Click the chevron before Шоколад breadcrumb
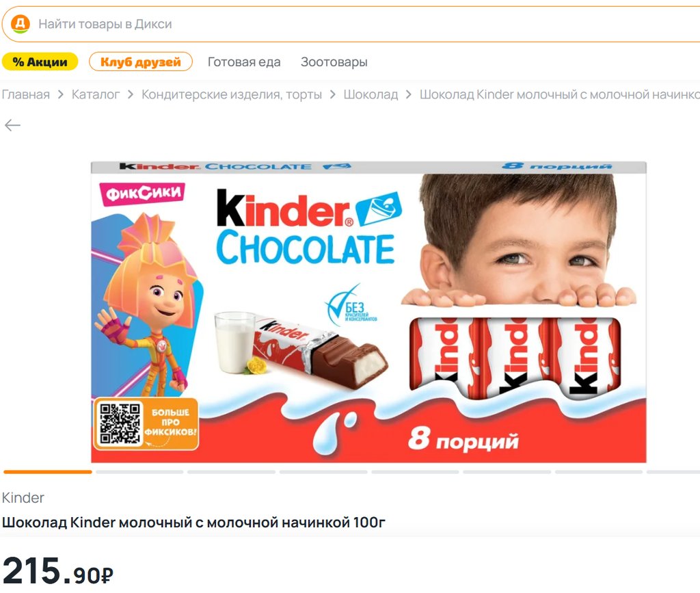 coord(333,94)
